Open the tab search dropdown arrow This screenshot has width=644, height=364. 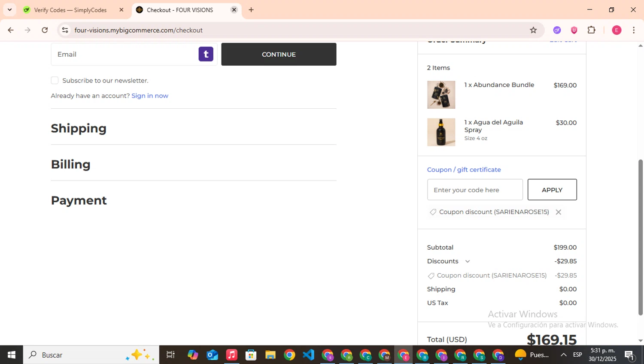[x=9, y=10]
